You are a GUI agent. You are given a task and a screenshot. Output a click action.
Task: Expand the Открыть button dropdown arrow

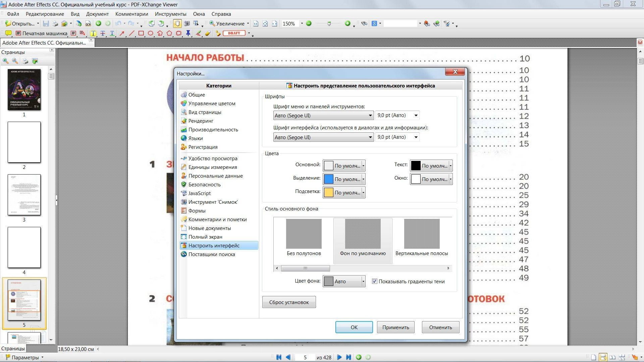(38, 23)
